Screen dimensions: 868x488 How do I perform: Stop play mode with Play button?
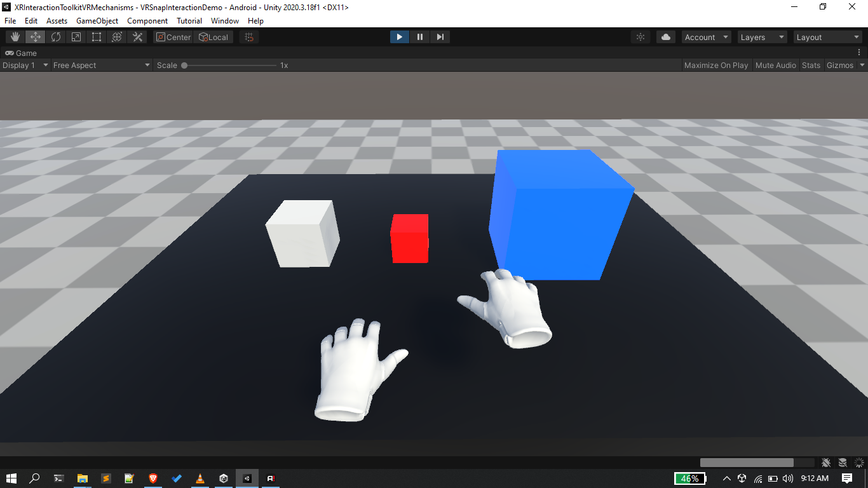coord(400,37)
